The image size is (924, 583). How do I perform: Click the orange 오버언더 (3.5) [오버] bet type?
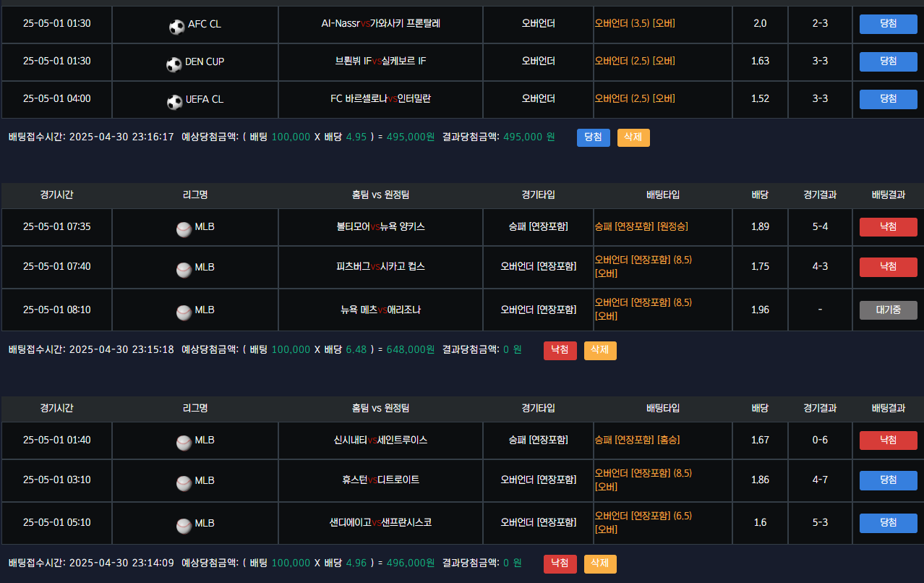635,23
